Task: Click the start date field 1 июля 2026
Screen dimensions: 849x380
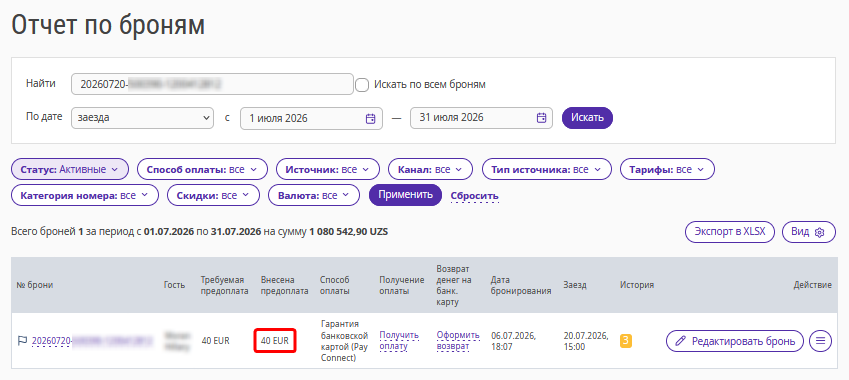Action: coord(311,119)
